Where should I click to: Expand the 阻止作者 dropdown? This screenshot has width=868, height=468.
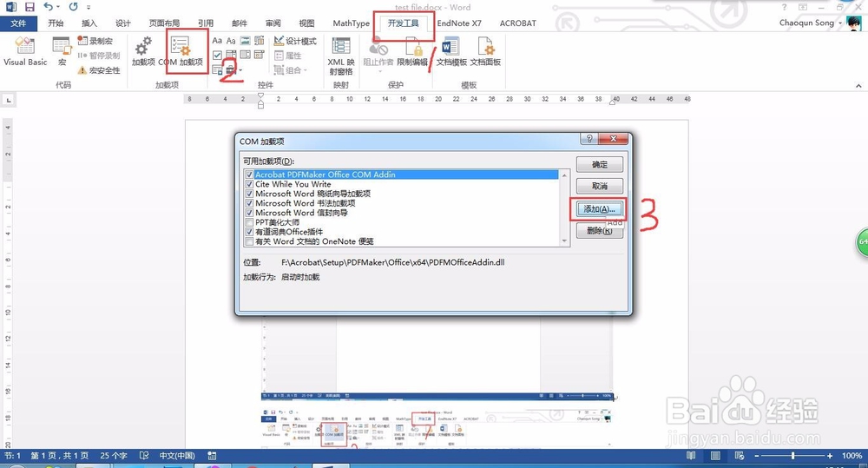[380, 71]
